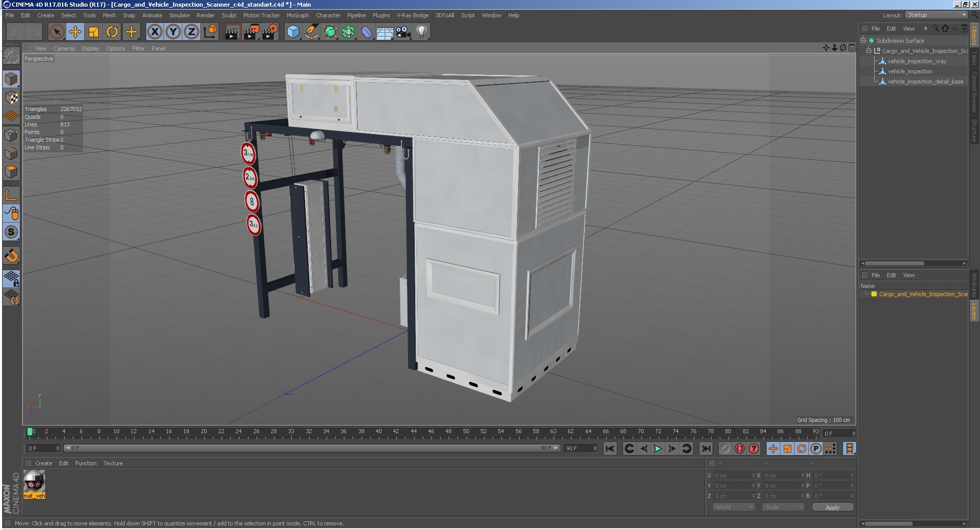Record active objects keyframe button

(x=725, y=448)
